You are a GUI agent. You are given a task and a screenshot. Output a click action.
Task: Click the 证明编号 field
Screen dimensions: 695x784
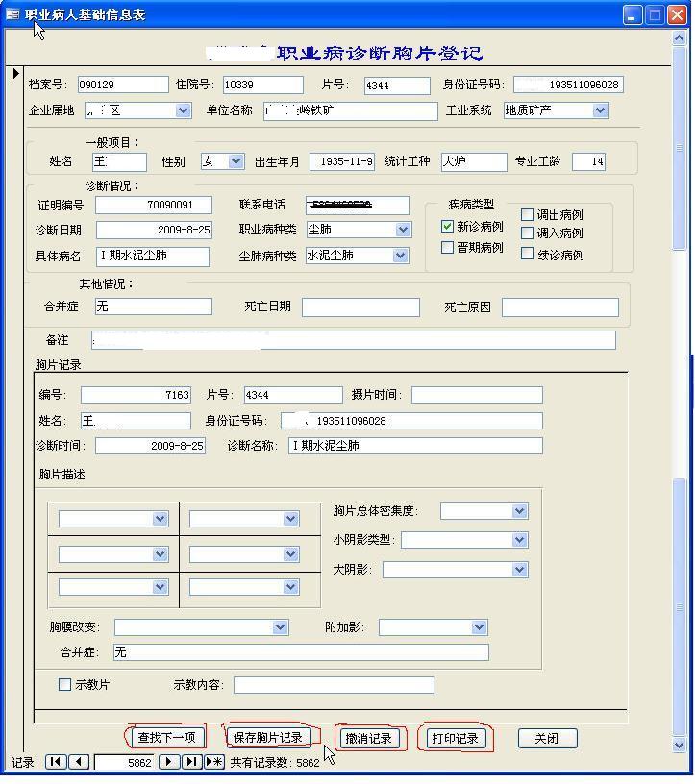coord(154,205)
